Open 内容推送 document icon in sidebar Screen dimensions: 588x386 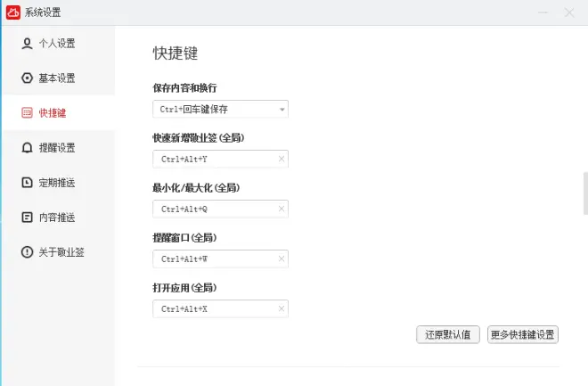click(27, 218)
